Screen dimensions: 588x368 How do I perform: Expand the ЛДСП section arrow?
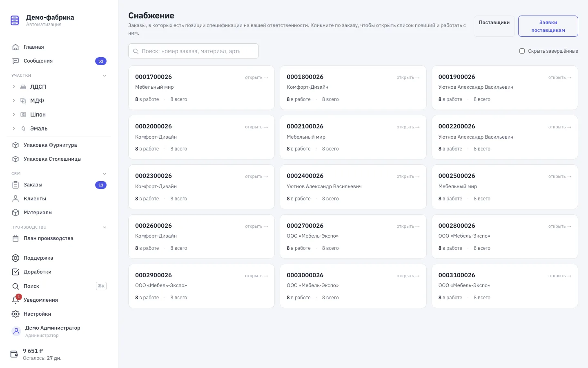[x=13, y=87]
